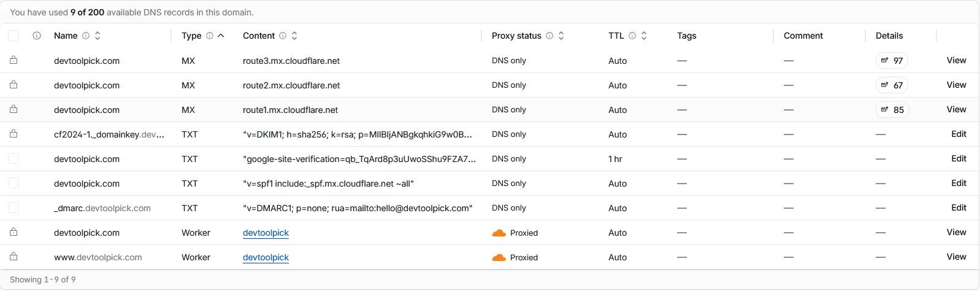The image size is (980, 291).
Task: Edit the DKIM domainkey TXT record
Action: pyautogui.click(x=959, y=134)
